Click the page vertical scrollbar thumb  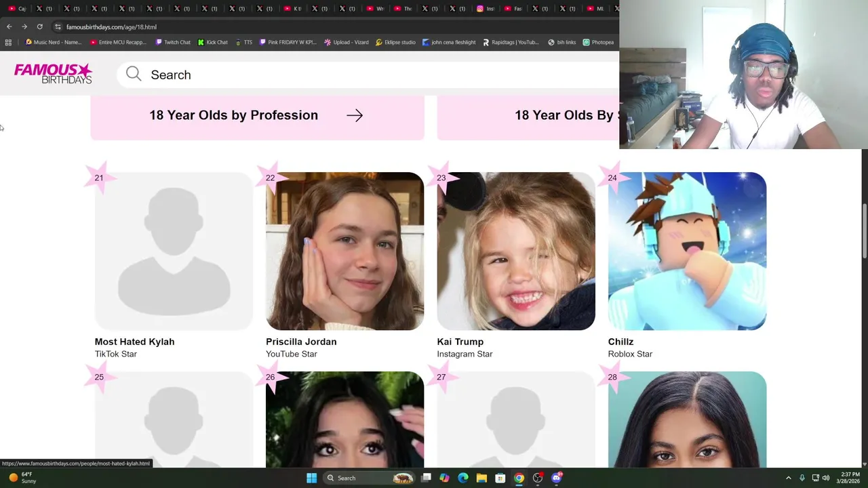(865, 230)
